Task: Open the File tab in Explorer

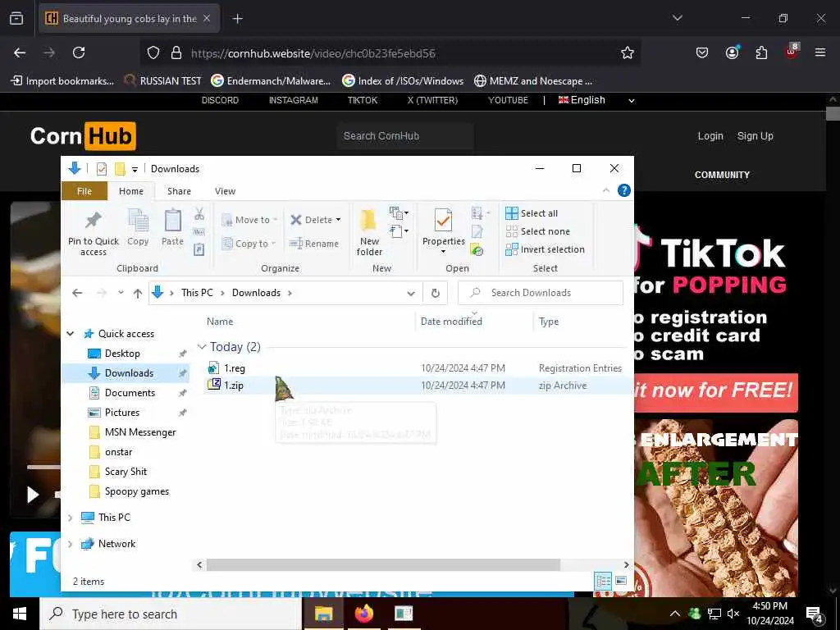Action: 84,191
